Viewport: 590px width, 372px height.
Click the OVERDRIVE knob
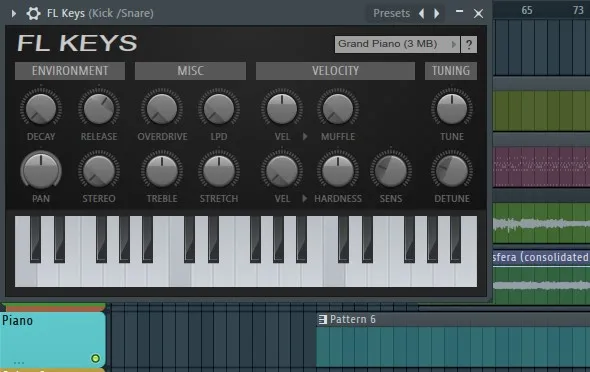point(162,108)
